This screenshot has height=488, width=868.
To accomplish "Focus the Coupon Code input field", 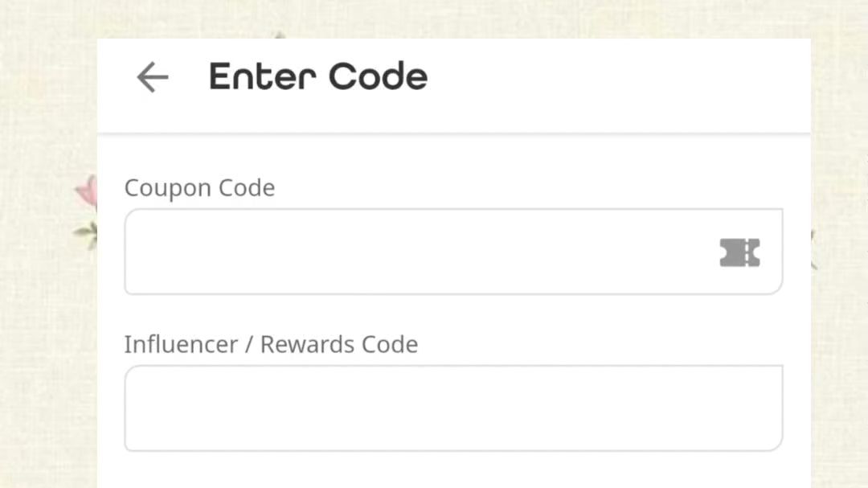I will coord(418,252).
